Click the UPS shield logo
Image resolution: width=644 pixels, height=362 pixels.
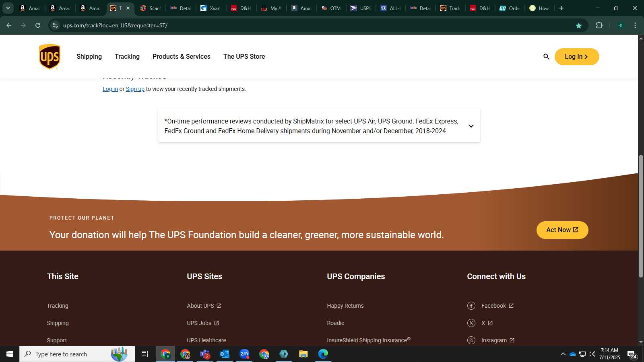click(x=50, y=57)
